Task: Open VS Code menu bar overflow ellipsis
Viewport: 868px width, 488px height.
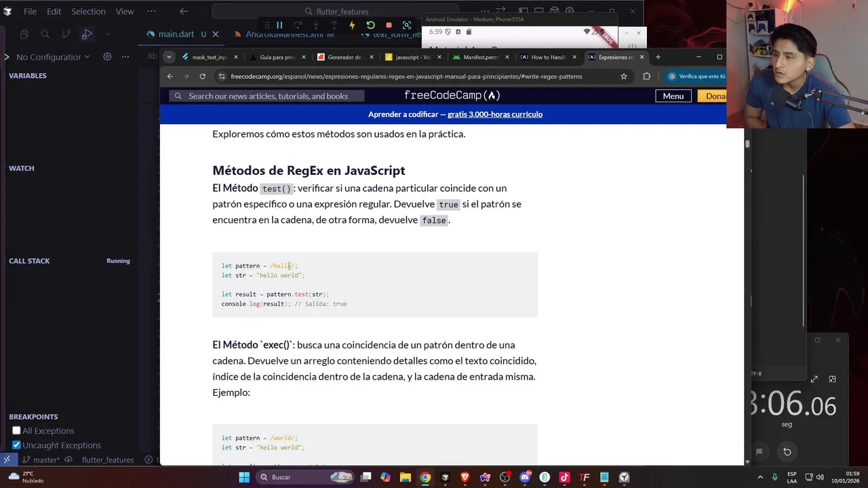Action: (x=151, y=12)
